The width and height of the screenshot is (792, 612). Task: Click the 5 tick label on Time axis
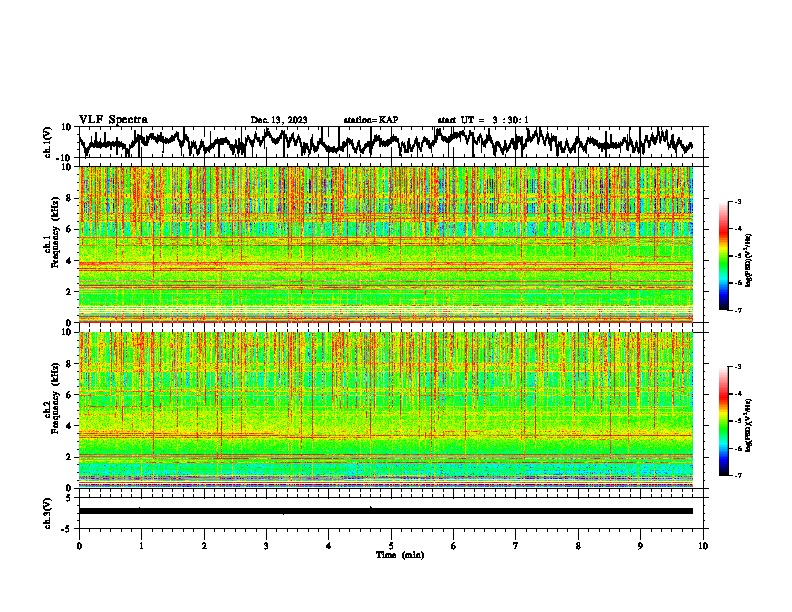coord(391,546)
